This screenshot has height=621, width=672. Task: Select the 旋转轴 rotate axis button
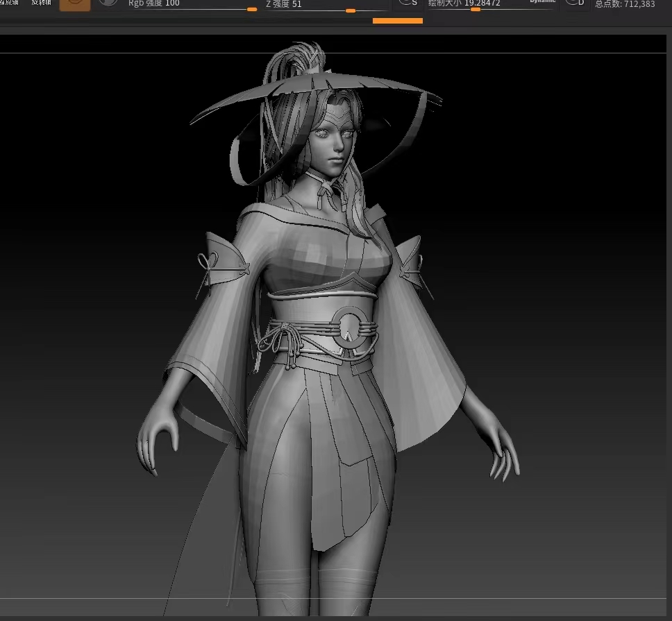click(42, 3)
